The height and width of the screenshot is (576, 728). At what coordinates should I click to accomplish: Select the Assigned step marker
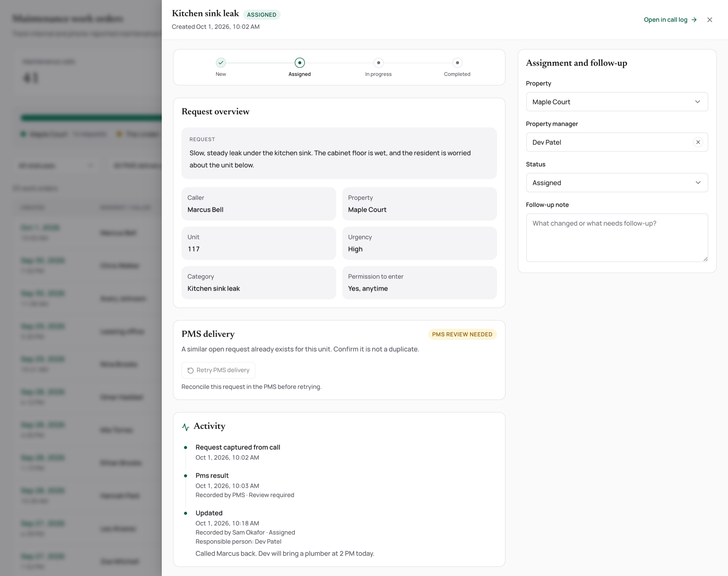coord(300,63)
